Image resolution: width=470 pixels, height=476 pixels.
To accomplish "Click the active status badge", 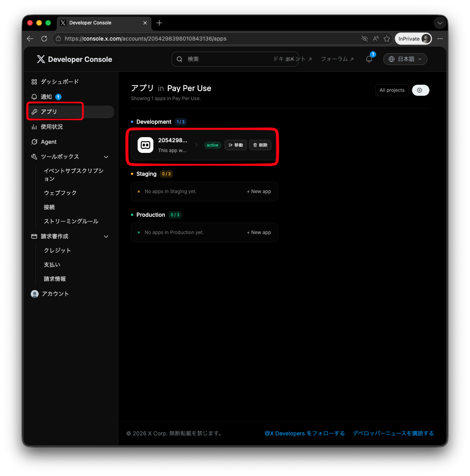I will [x=213, y=145].
